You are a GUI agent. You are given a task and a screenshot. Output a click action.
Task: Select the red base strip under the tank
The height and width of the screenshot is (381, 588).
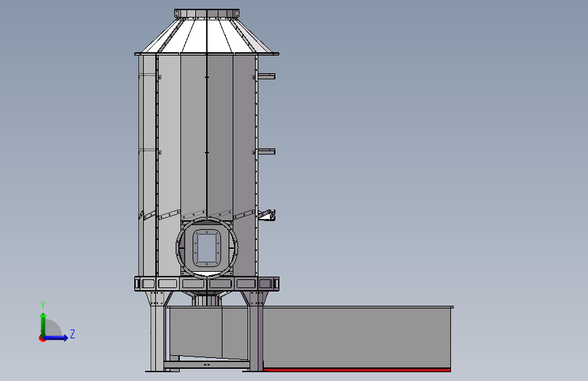[x=357, y=369]
